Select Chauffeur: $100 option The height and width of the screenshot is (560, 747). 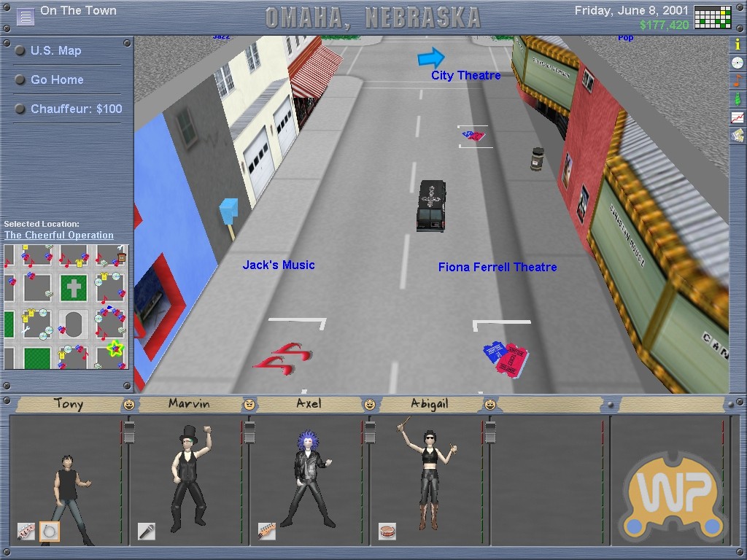(x=76, y=109)
